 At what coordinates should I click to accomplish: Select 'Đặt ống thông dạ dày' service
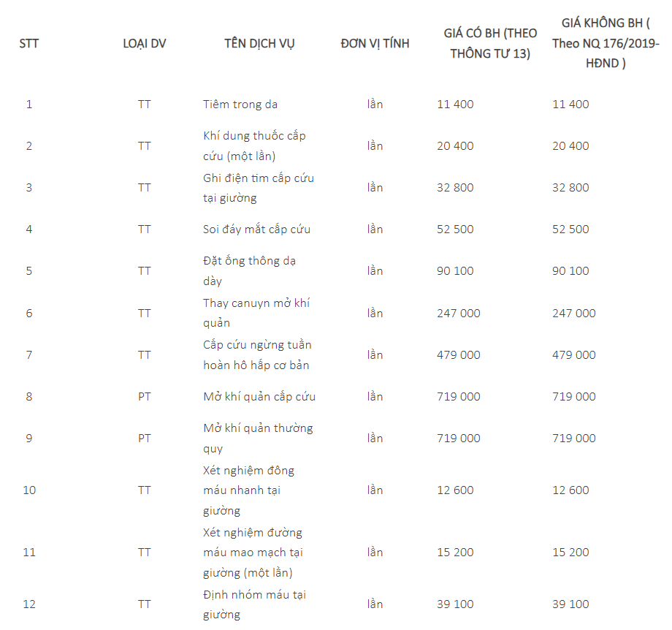coord(249,270)
